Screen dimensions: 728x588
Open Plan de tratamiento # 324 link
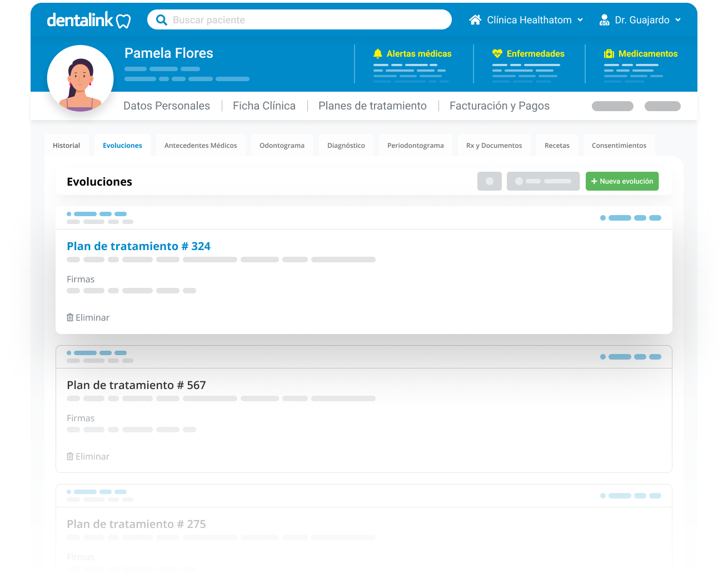pyautogui.click(x=138, y=246)
